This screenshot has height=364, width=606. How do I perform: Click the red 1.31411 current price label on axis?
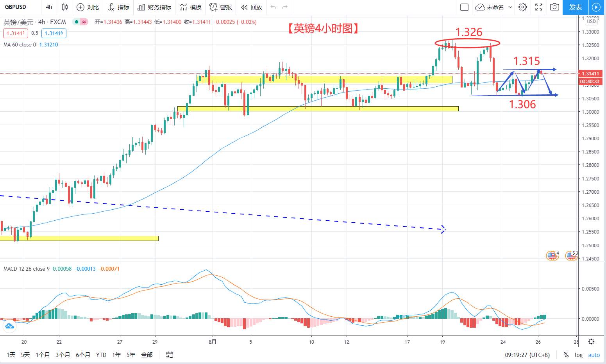(x=590, y=73)
